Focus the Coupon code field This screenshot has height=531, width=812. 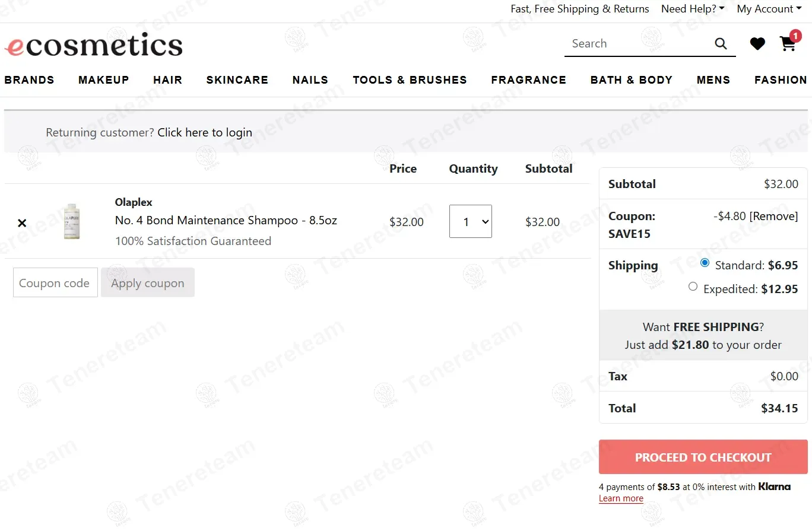pyautogui.click(x=55, y=282)
